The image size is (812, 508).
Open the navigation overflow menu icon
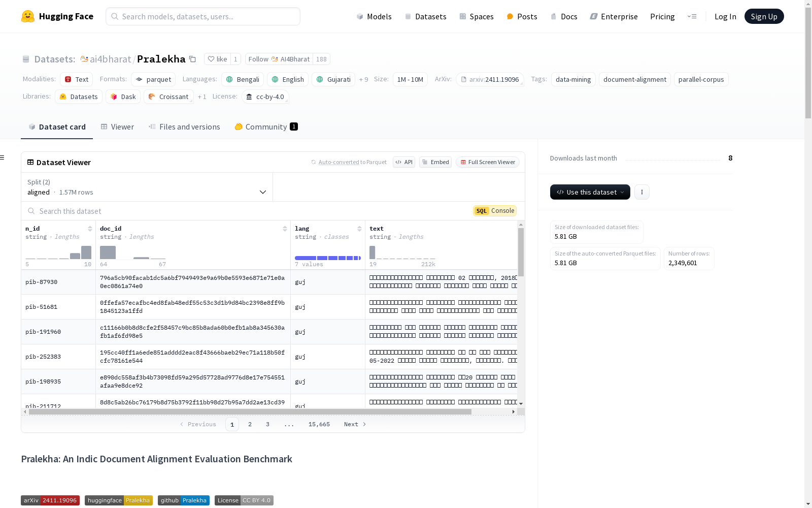click(692, 16)
